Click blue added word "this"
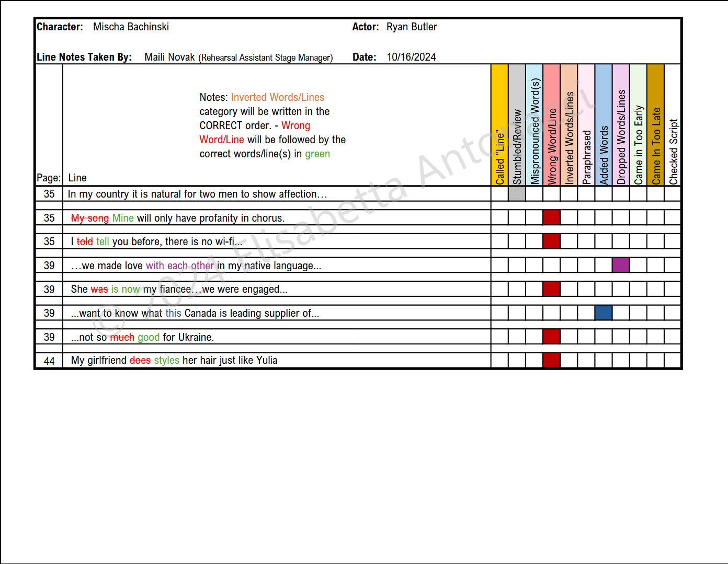 (174, 313)
